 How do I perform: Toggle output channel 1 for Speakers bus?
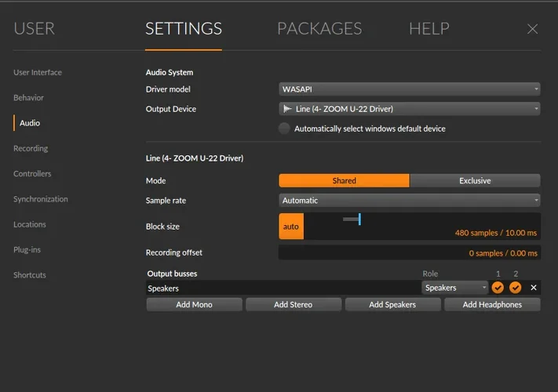coord(498,288)
